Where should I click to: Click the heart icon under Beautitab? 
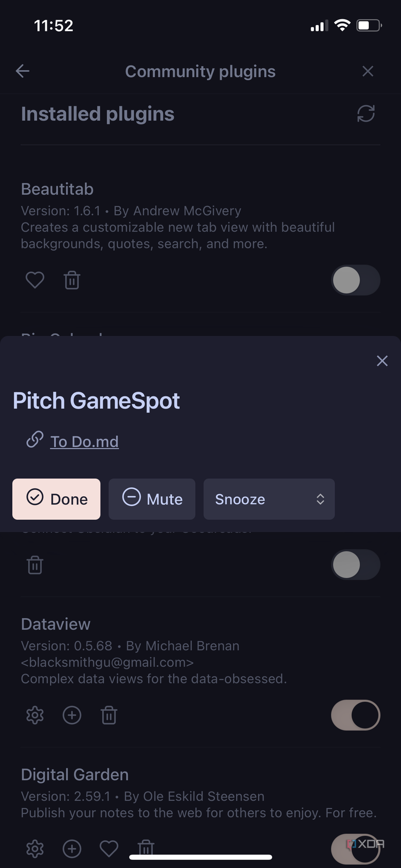[x=35, y=280]
